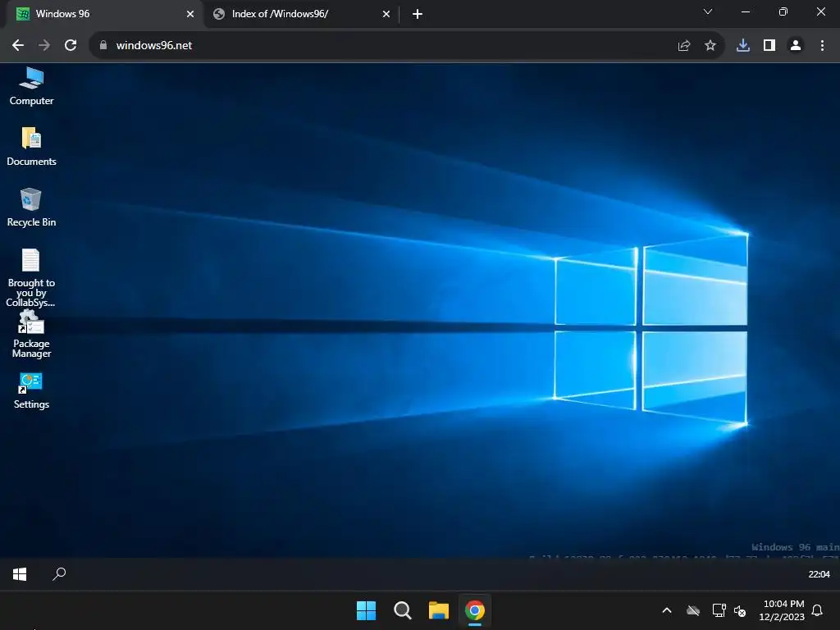The width and height of the screenshot is (840, 630).
Task: Click the Windows 96 taskbar search icon
Action: point(59,574)
